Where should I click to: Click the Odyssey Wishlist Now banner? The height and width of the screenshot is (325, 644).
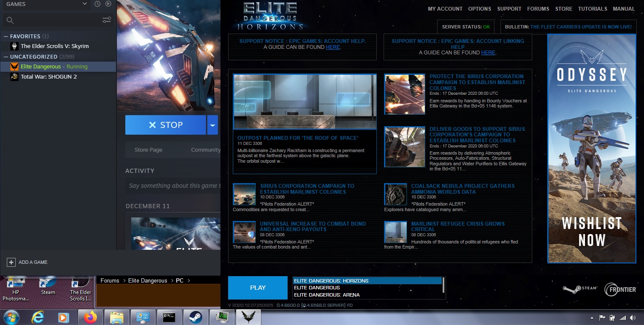[x=592, y=149]
